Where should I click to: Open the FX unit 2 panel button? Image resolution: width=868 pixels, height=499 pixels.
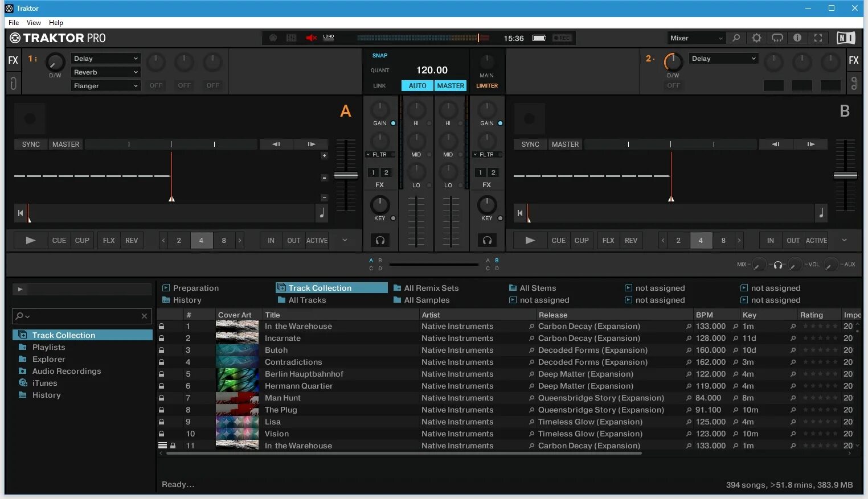(854, 60)
